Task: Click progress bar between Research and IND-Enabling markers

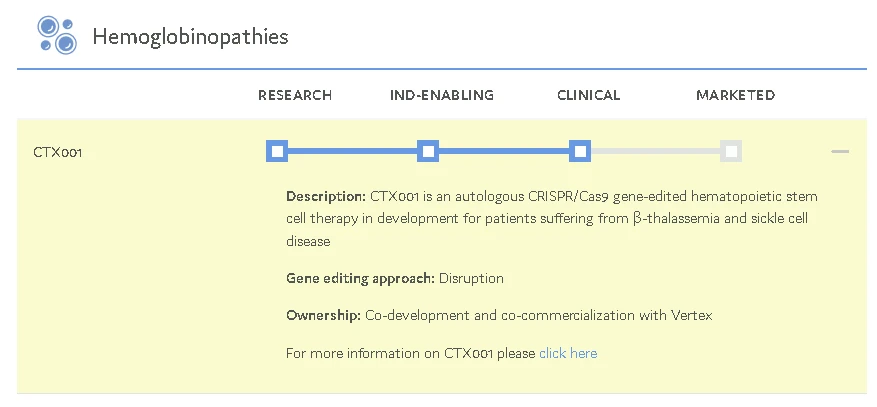Action: [353, 151]
